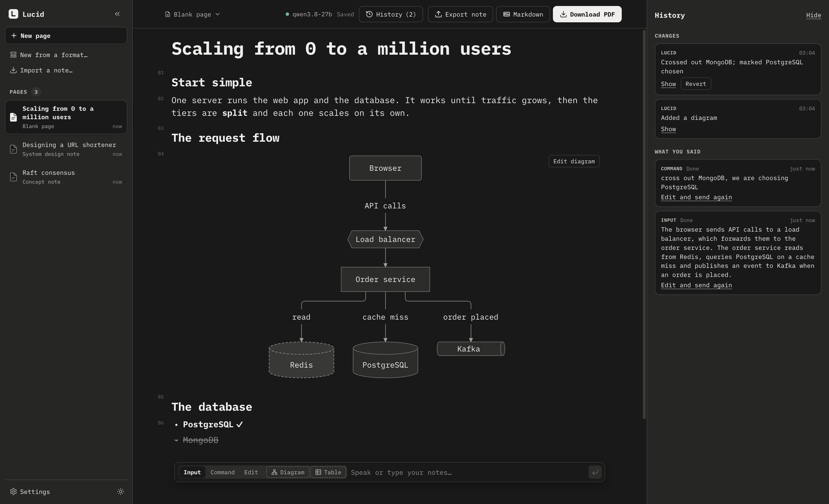829x504 pixels.
Task: Switch to Edit mode tab
Action: coord(251,472)
